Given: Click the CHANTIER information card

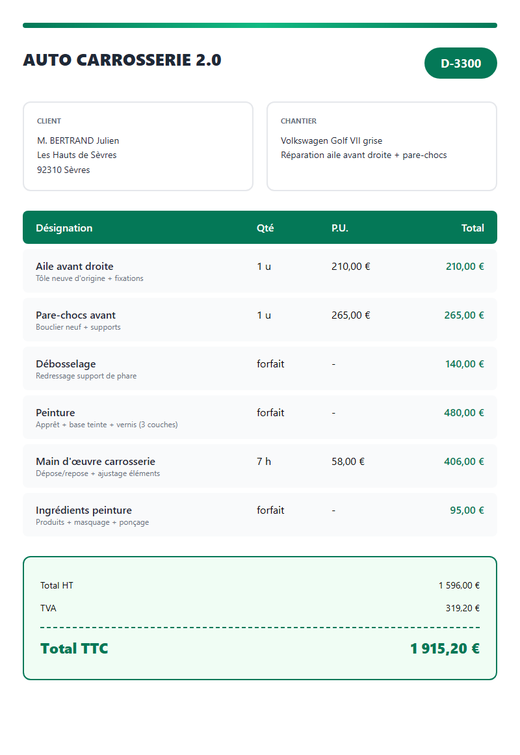Looking at the screenshot, I should (x=382, y=146).
